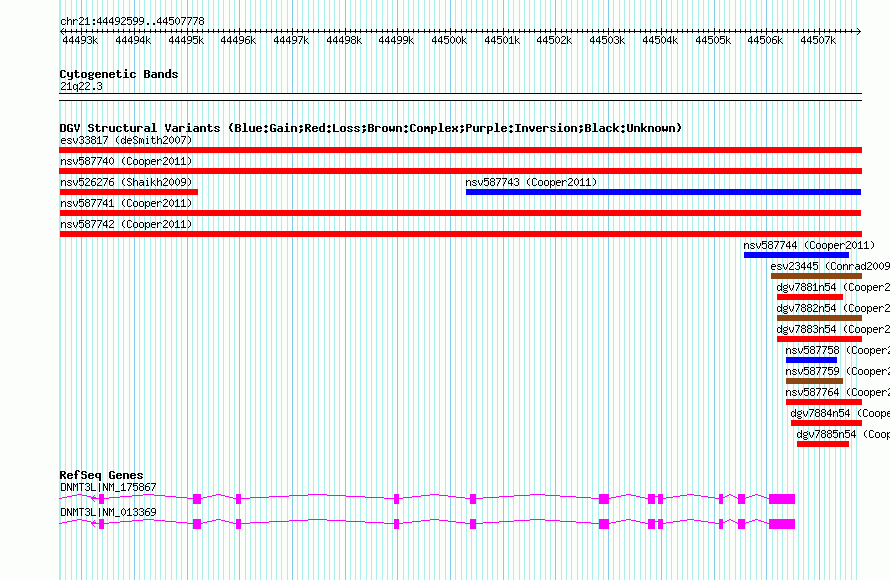Select the blue nsv587758 gain bar
This screenshot has width=890, height=580.
tap(811, 360)
